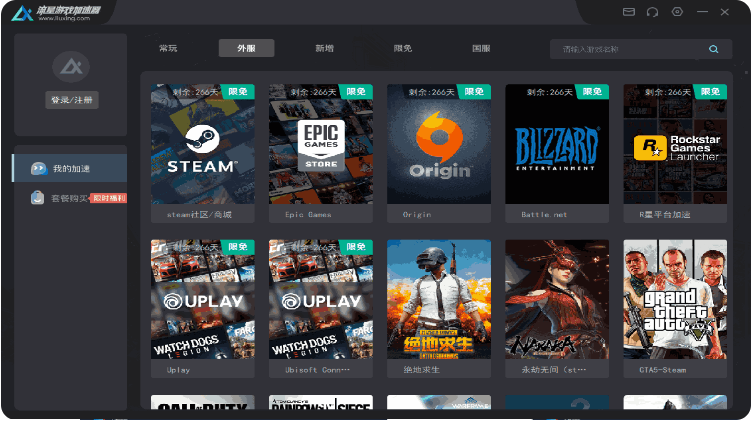This screenshot has width=752, height=421.
Task: Switch to the 限免 tab
Action: pos(403,48)
